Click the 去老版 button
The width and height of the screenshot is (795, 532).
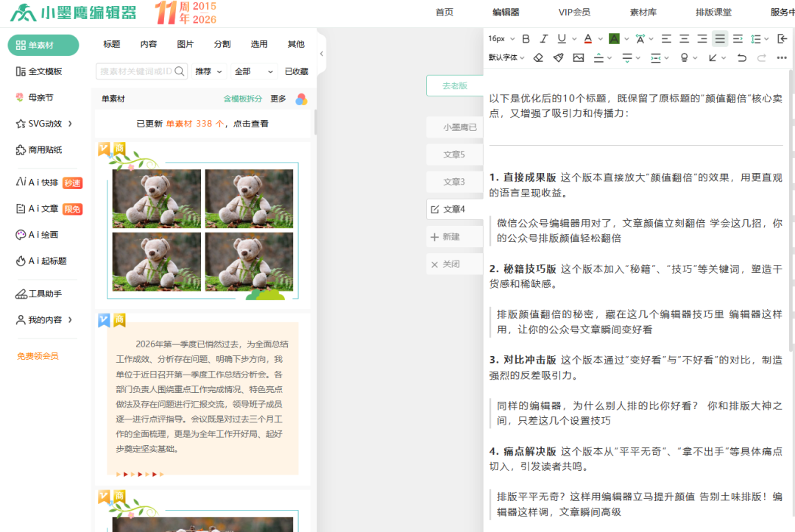click(455, 85)
